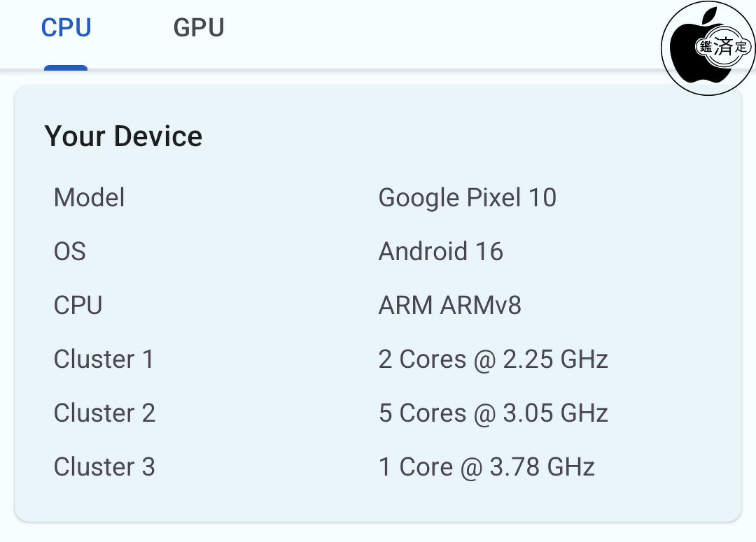The image size is (756, 542).
Task: Click the OS row label
Action: [x=69, y=252]
